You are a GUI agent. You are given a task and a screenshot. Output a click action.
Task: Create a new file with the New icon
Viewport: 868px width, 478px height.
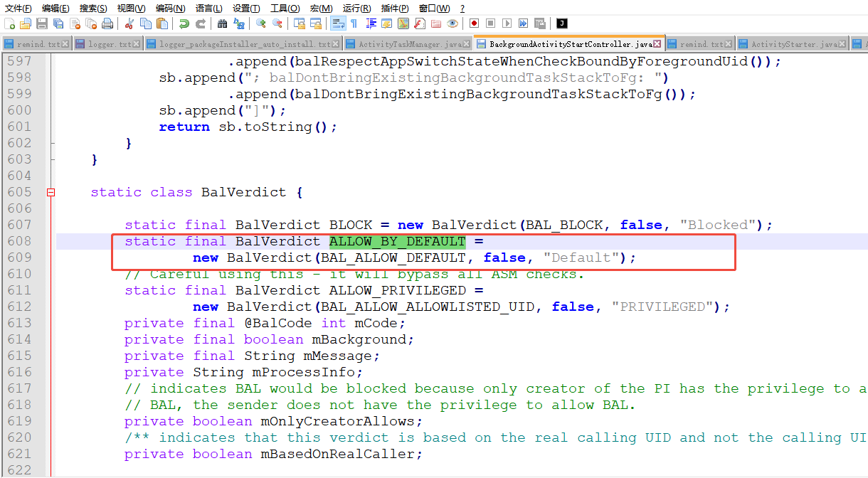click(9, 23)
